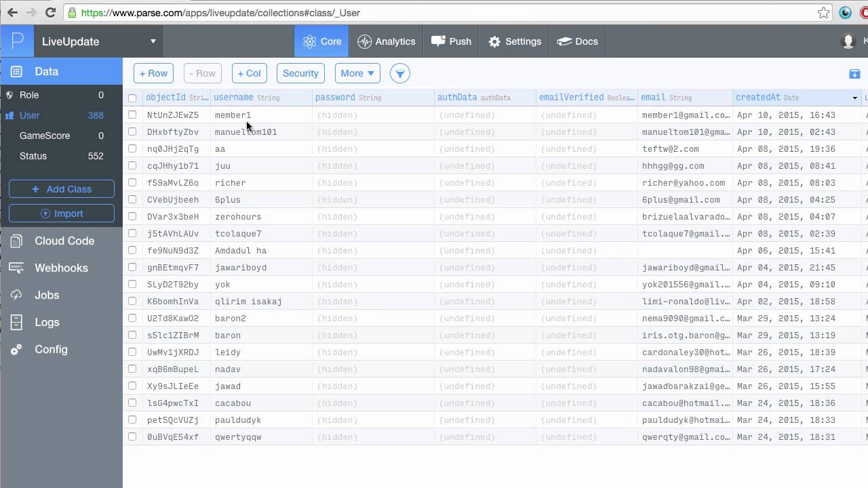This screenshot has width=868, height=488.
Task: Add a column with + Col
Action: coord(249,73)
